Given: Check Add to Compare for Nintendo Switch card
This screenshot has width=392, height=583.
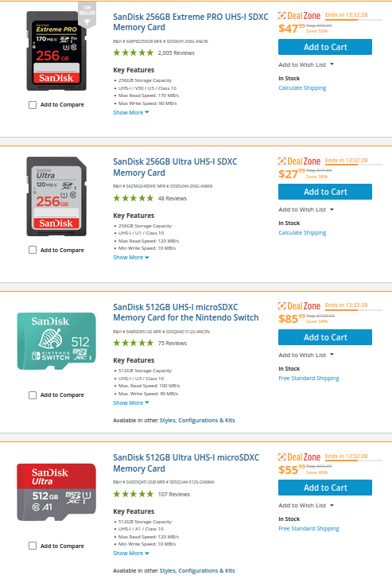Looking at the screenshot, I should coord(33,394).
